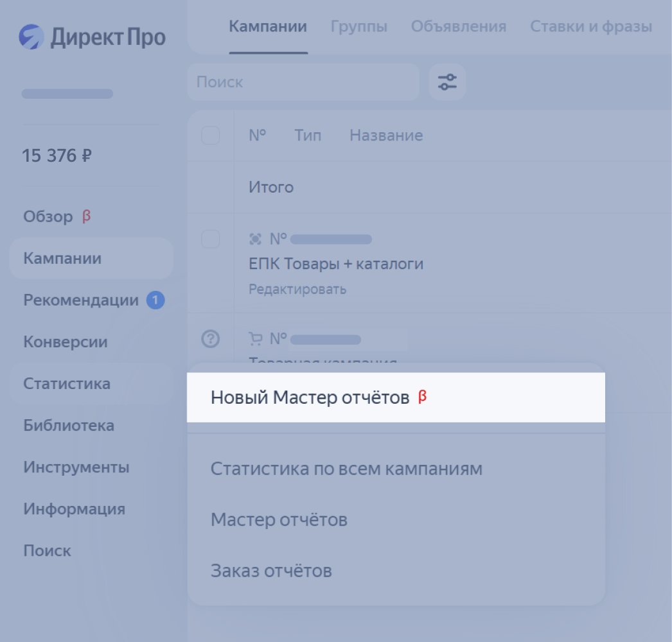The image size is (672, 642).
Task: Select Новый Мастер отчётов menu item
Action: pos(310,397)
